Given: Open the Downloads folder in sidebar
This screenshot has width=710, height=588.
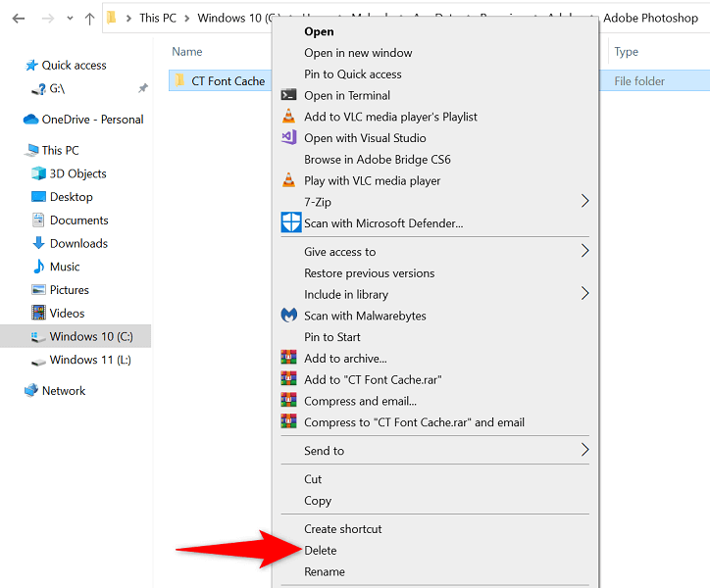Looking at the screenshot, I should click(x=78, y=243).
